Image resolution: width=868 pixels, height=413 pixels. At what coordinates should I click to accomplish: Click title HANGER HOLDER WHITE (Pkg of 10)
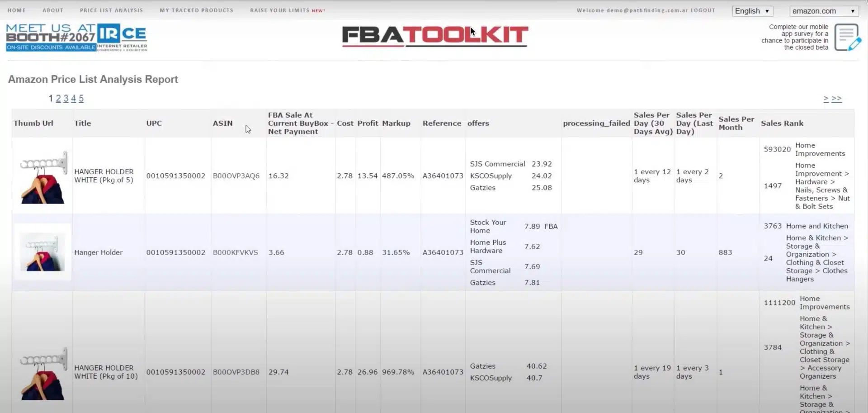coord(106,372)
